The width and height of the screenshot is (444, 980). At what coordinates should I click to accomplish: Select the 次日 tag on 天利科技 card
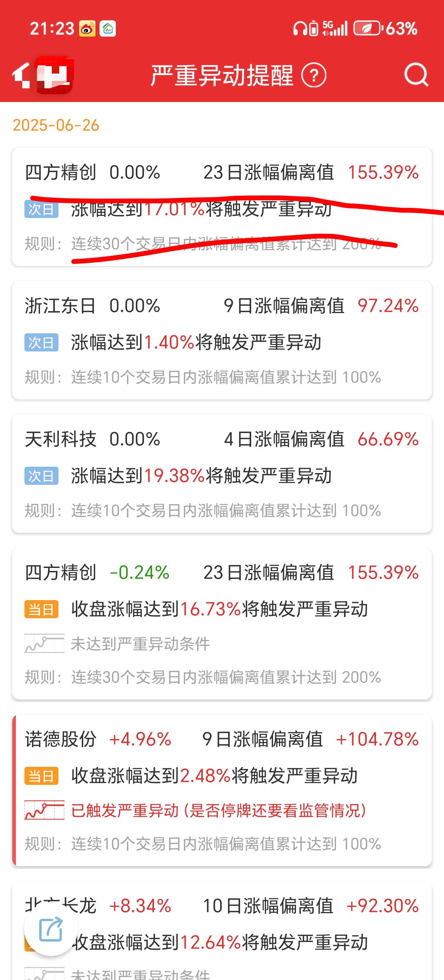coord(41,476)
